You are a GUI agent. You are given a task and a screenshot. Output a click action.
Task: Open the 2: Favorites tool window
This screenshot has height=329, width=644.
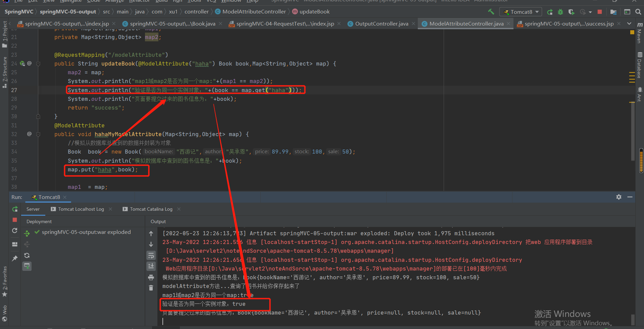4,281
